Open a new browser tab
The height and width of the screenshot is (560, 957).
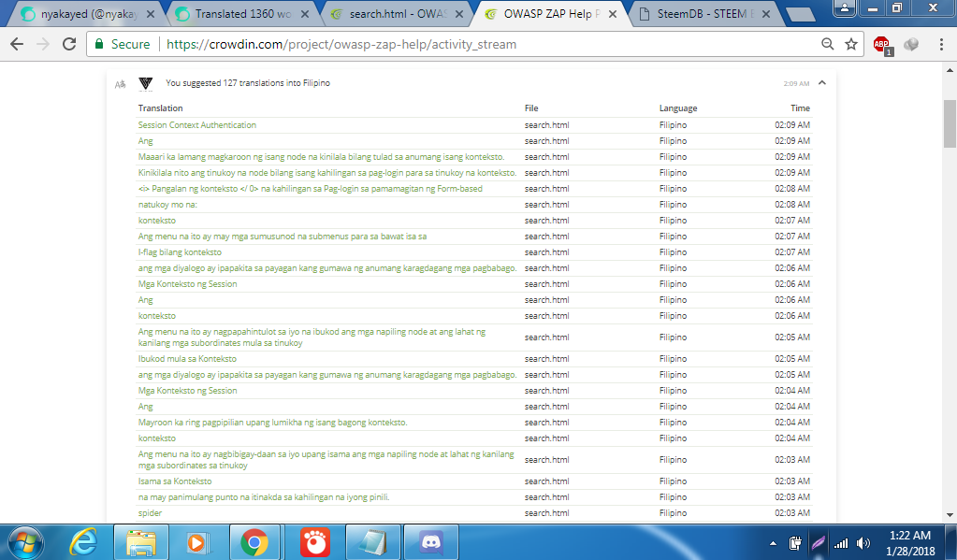click(x=800, y=15)
